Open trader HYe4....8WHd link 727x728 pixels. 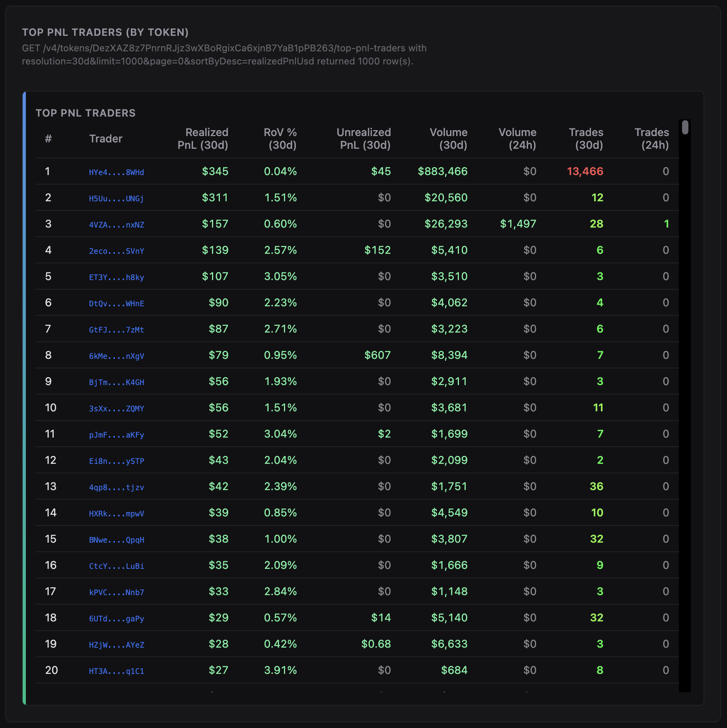tap(117, 172)
